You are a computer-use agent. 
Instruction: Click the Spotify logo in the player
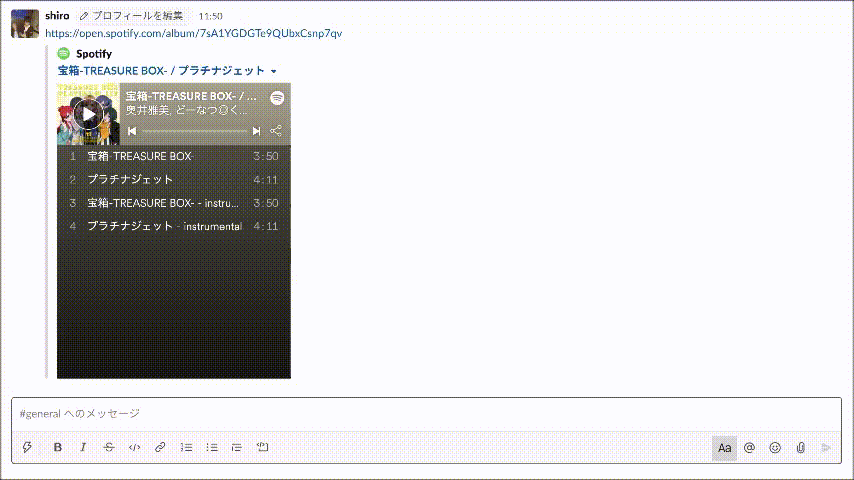277,98
